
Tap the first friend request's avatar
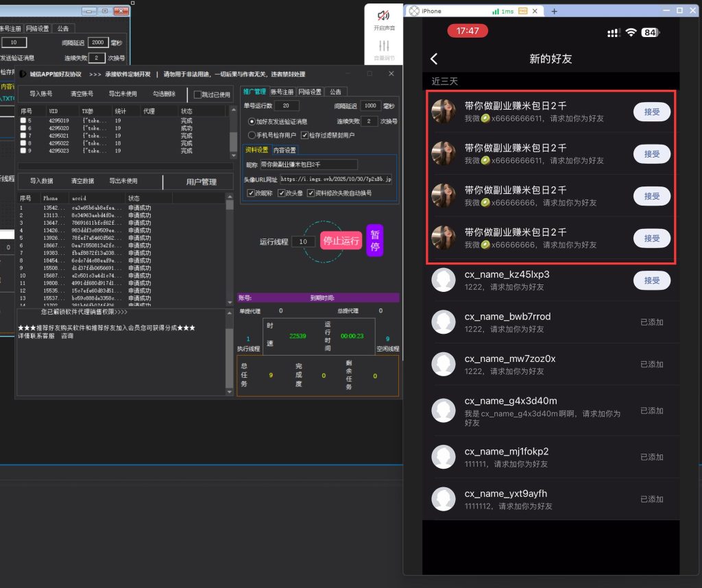[x=444, y=111]
